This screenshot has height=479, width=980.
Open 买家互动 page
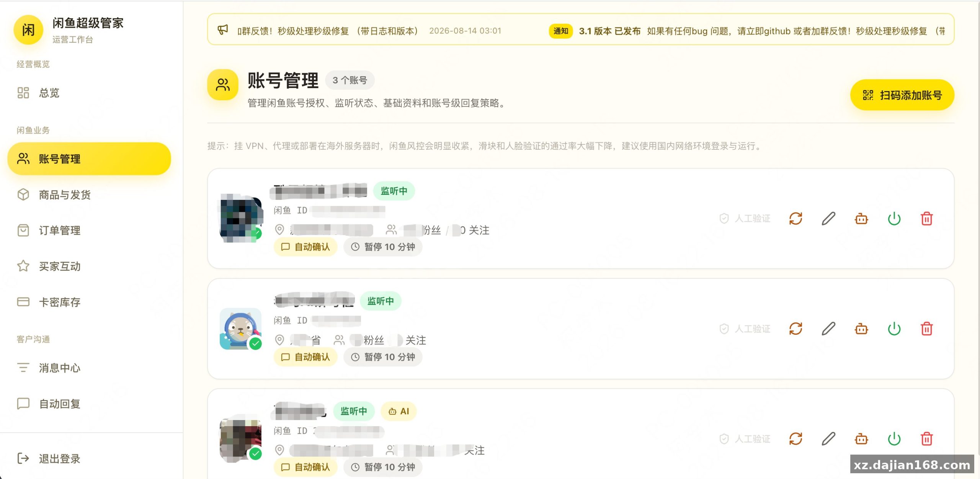(89, 266)
